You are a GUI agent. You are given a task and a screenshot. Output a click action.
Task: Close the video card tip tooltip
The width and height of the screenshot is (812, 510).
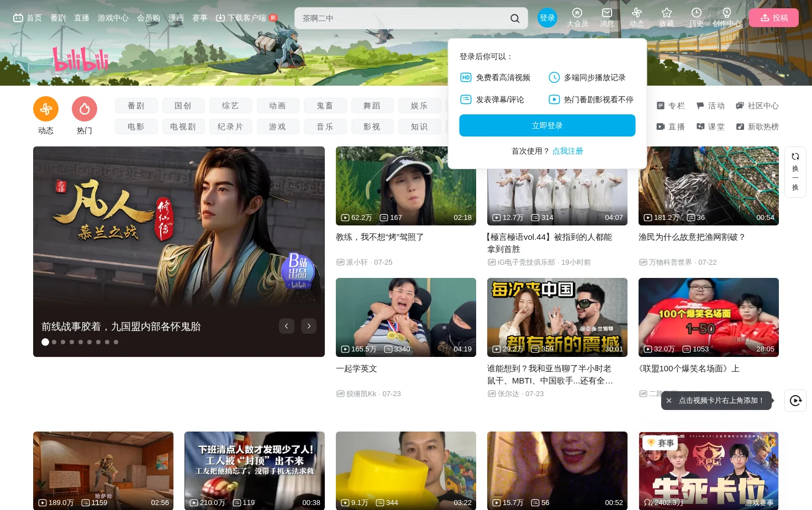pyautogui.click(x=669, y=401)
